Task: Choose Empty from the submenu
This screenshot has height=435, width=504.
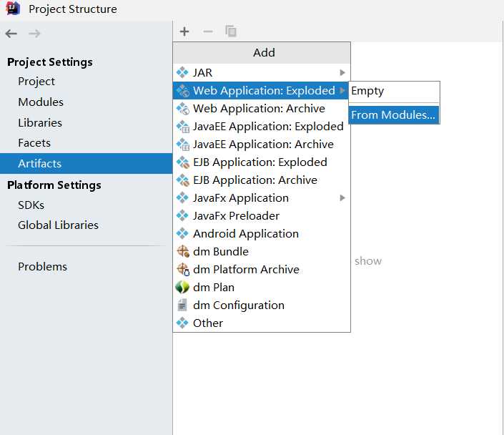Action: 394,91
